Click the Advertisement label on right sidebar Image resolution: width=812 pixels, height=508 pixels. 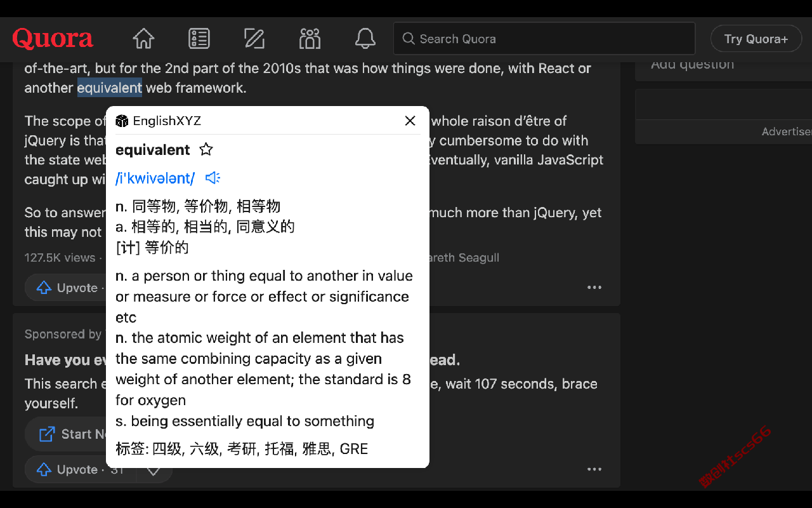[787, 131]
